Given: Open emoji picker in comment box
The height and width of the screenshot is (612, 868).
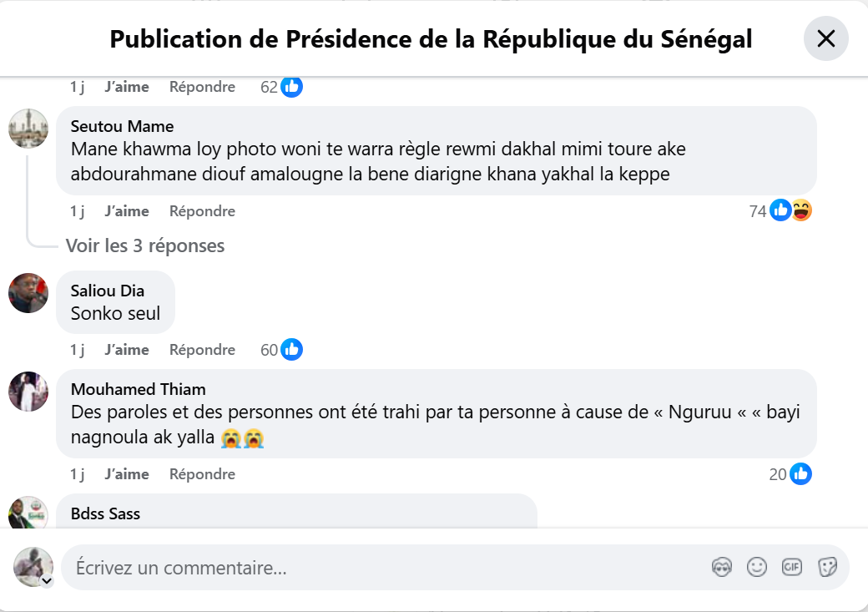Looking at the screenshot, I should coord(757,568).
